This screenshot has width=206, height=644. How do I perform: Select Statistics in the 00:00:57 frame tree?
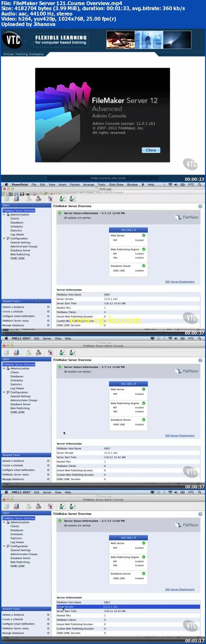click(x=16, y=384)
